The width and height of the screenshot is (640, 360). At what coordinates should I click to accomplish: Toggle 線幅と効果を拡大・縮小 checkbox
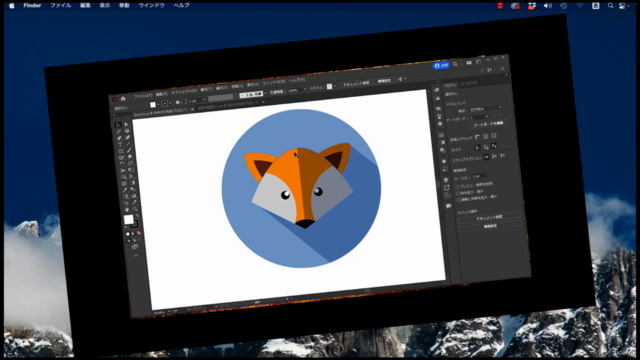pyautogui.click(x=459, y=199)
